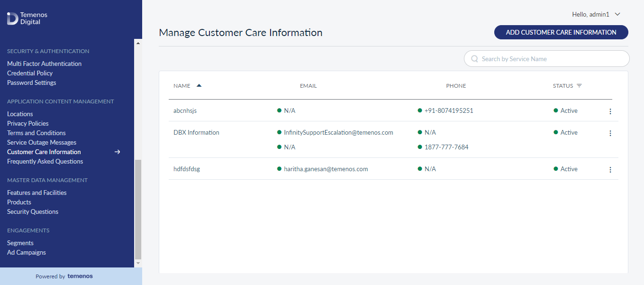Open Credential Policy menu item
The width and height of the screenshot is (644, 285).
(x=30, y=73)
